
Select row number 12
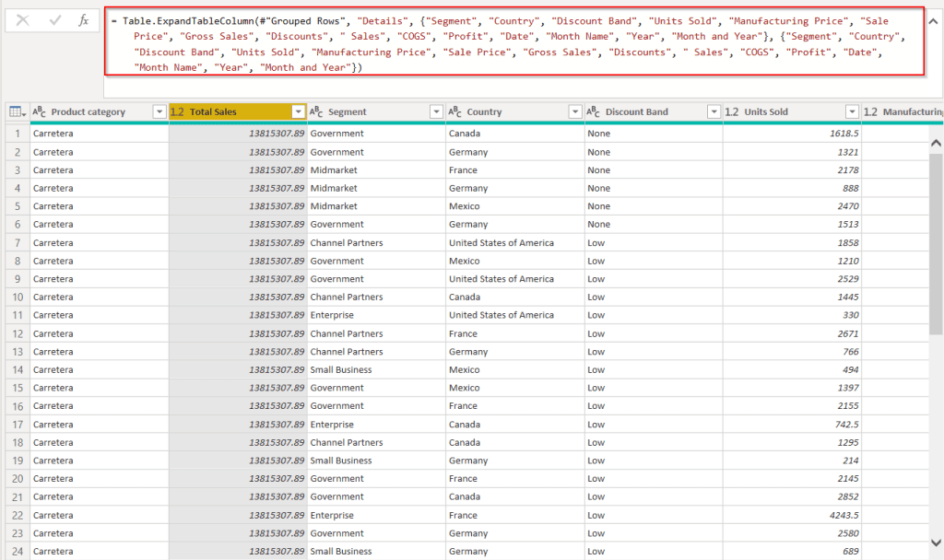pyautogui.click(x=18, y=333)
